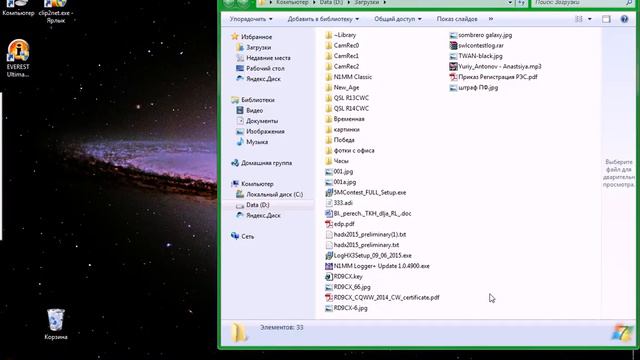The image size is (640, 360).
Task: Open Локальный диск (C:)
Action: click(x=269, y=195)
